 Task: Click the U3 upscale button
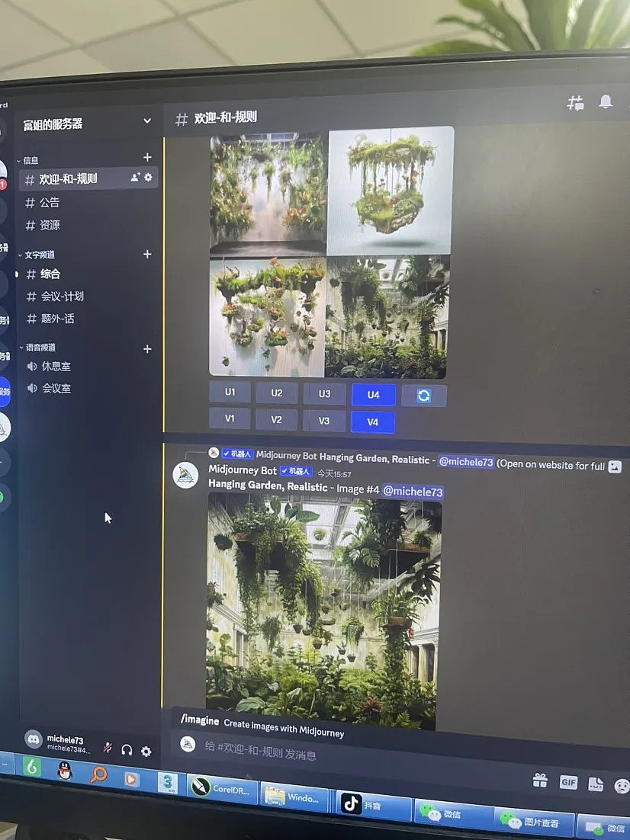324,394
